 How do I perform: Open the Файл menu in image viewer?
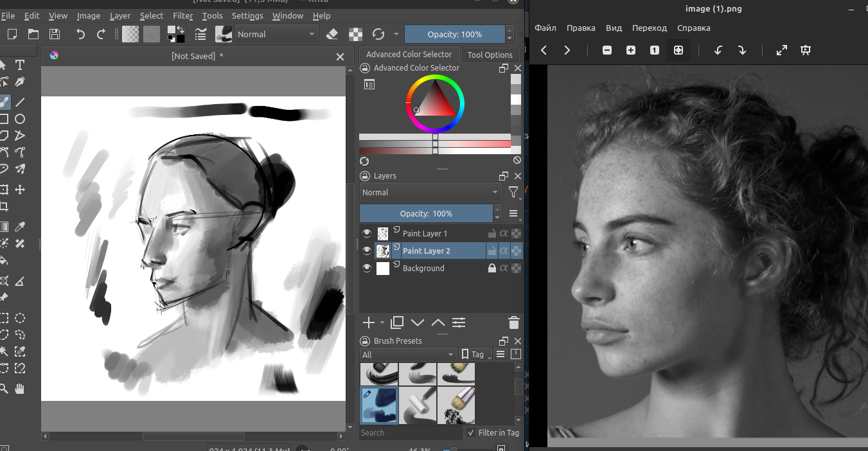545,28
